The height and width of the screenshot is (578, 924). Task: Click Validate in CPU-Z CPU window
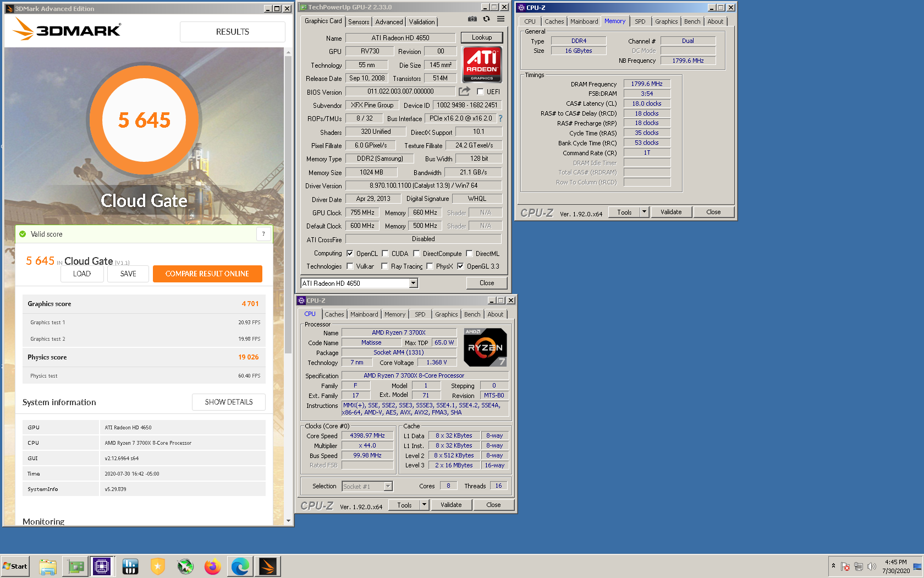pyautogui.click(x=451, y=505)
